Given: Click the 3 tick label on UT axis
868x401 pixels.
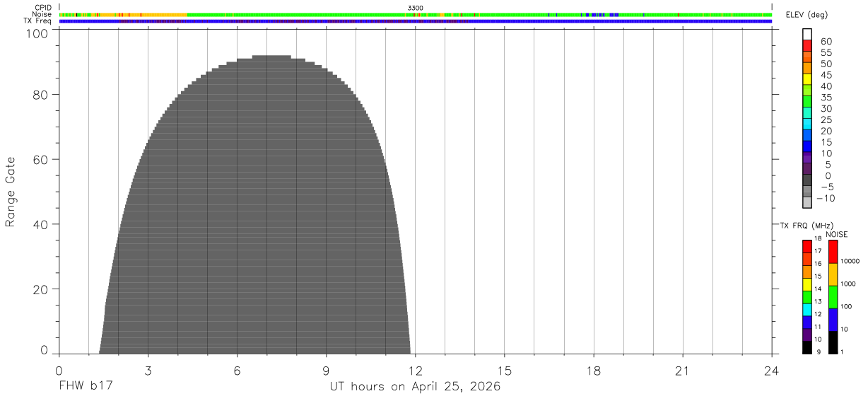Looking at the screenshot, I should pos(148,371).
